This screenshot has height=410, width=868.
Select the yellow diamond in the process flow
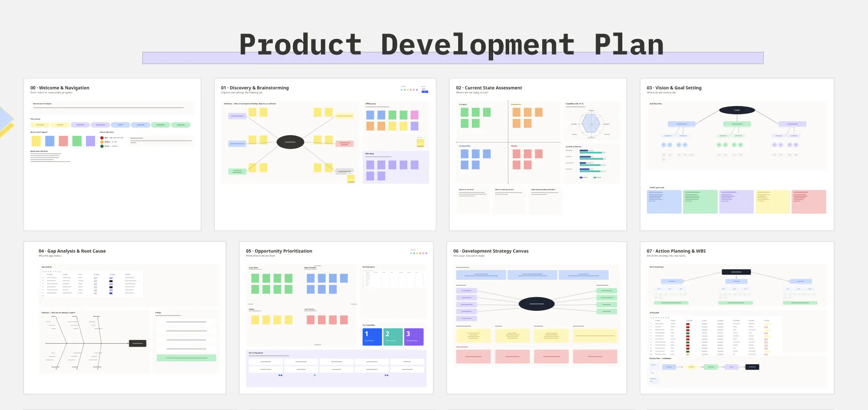tap(691, 367)
